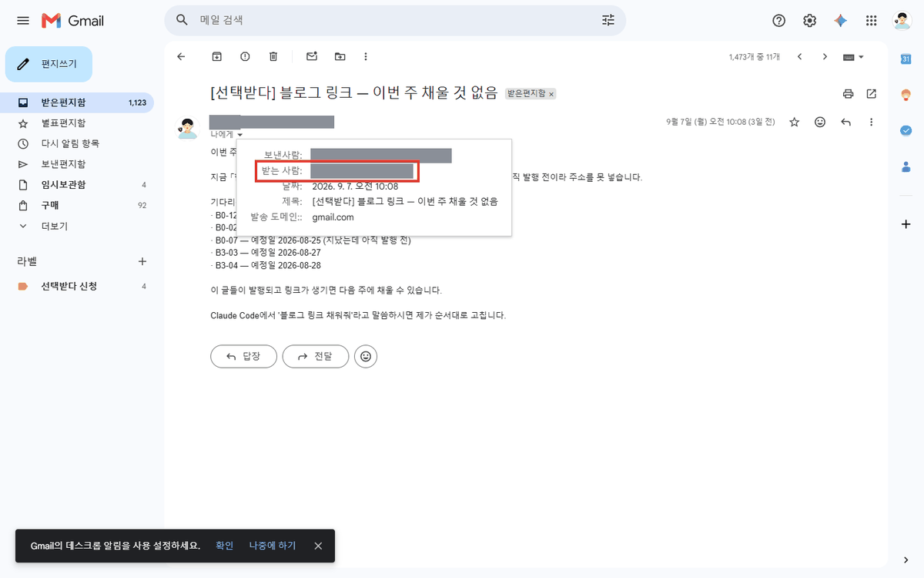
Task: Open Contacts side panel
Action: pos(906,166)
